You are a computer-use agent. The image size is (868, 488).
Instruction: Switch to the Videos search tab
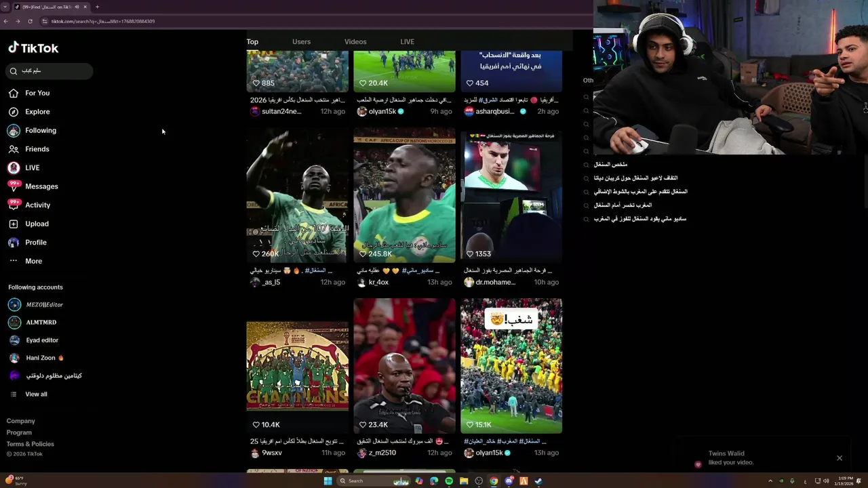point(355,42)
